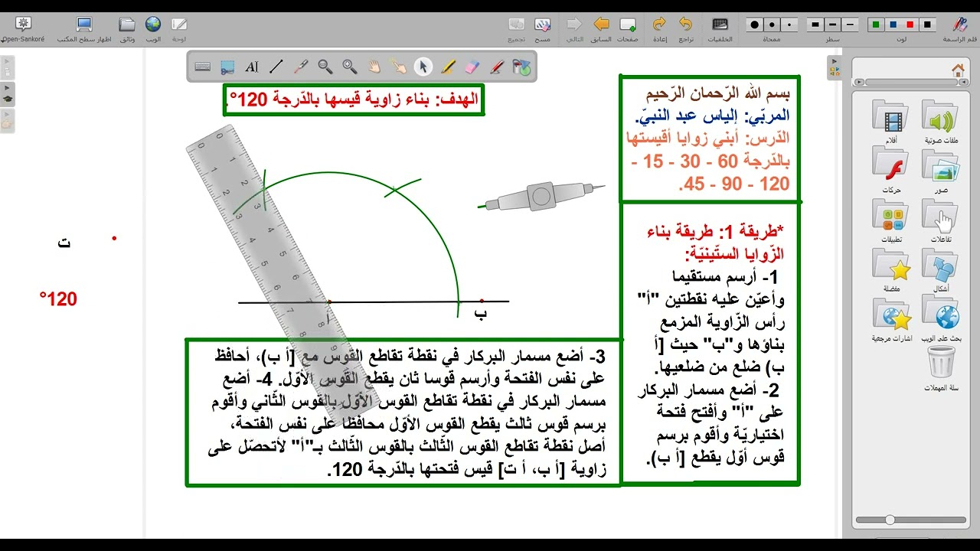The width and height of the screenshot is (980, 551).
Task: Expand the left teacher guide panel tab
Action: click(8, 94)
